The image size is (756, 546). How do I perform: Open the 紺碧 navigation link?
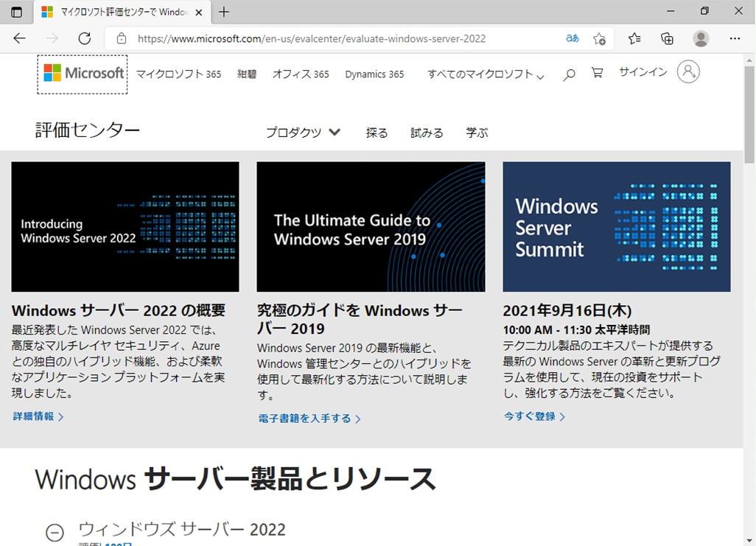(x=247, y=74)
